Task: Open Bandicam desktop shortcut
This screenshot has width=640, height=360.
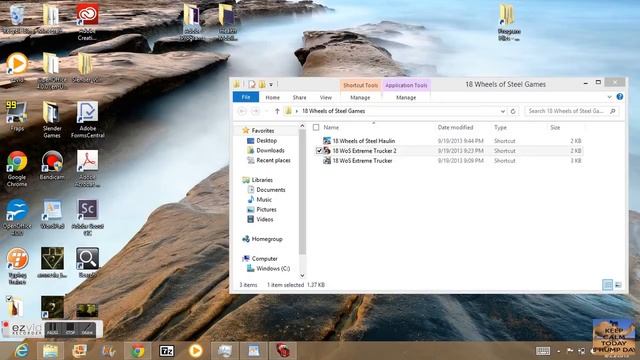Action: tap(52, 165)
